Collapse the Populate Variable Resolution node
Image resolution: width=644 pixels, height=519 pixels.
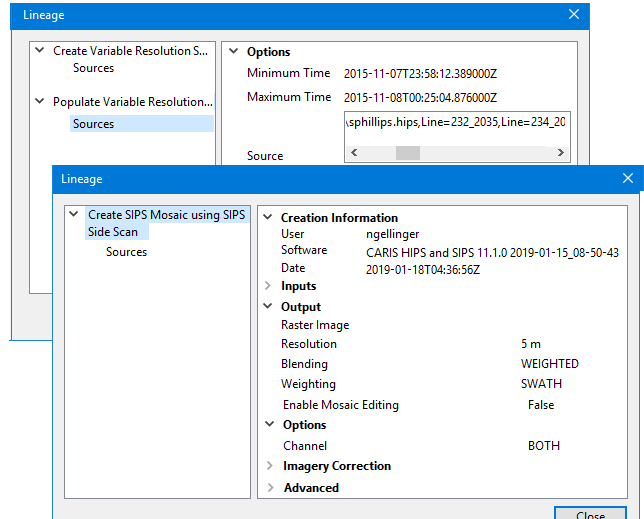(x=39, y=102)
